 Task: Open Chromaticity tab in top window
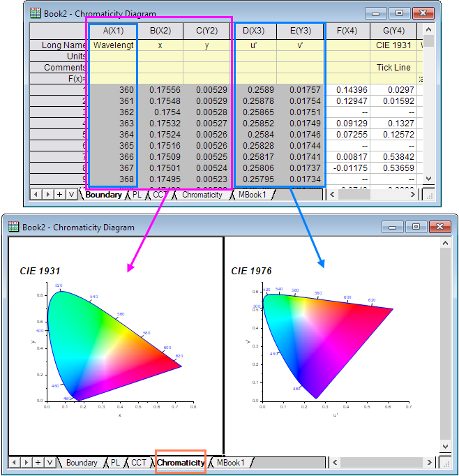pyautogui.click(x=202, y=195)
